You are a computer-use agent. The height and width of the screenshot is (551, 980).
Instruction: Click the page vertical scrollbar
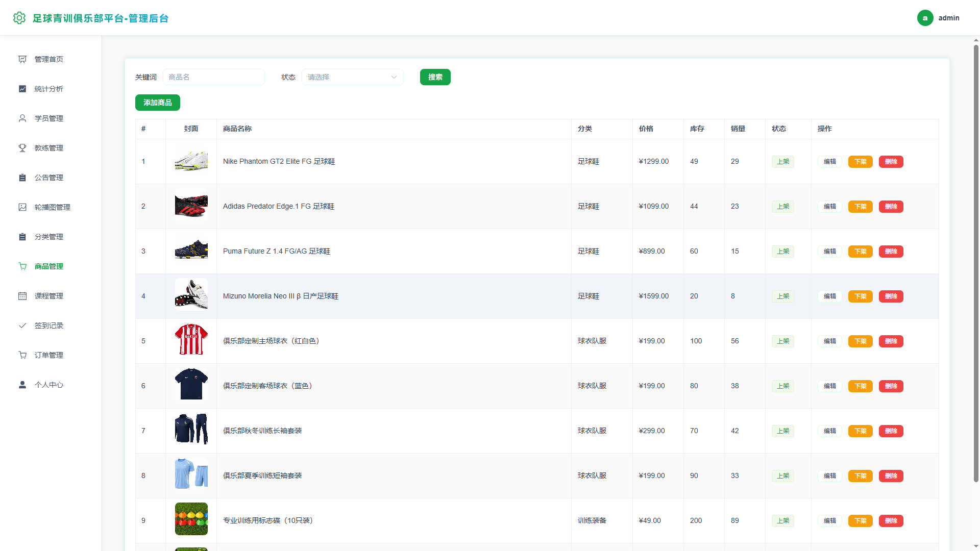976,263
